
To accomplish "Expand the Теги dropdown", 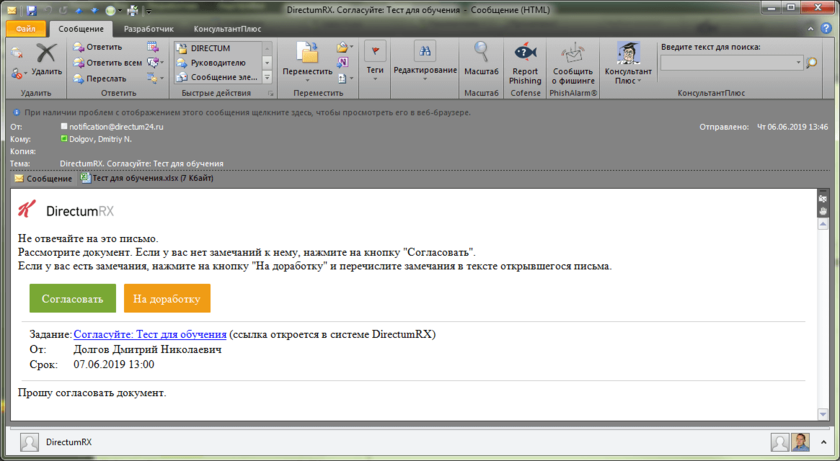I will coord(375,72).
